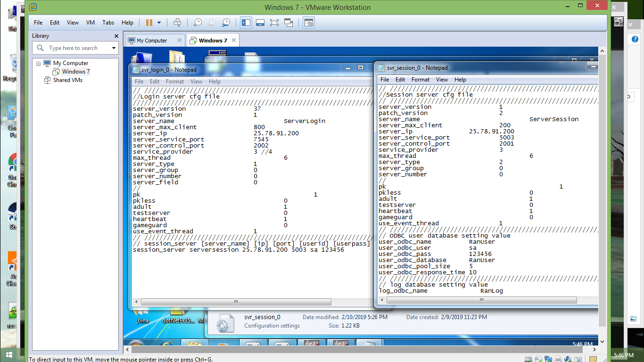The width and height of the screenshot is (644, 362).
Task: Open File menu in svr_login_0 Notepad
Action: tap(139, 82)
